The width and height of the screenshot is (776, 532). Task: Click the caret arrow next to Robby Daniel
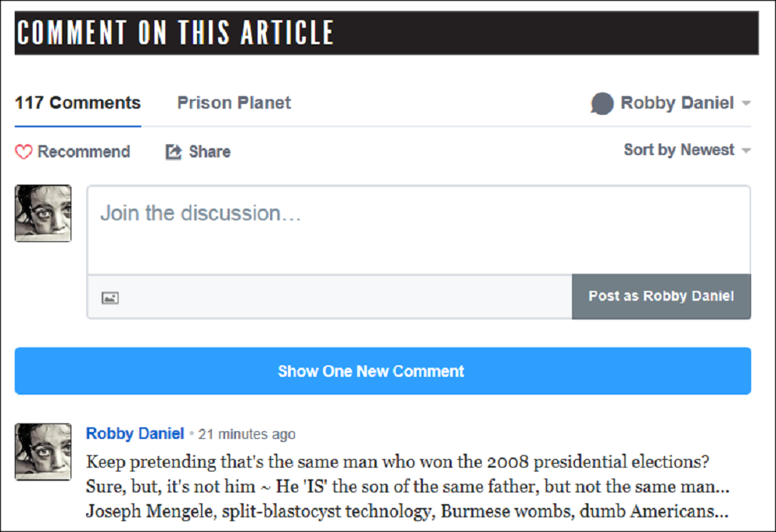pos(746,104)
